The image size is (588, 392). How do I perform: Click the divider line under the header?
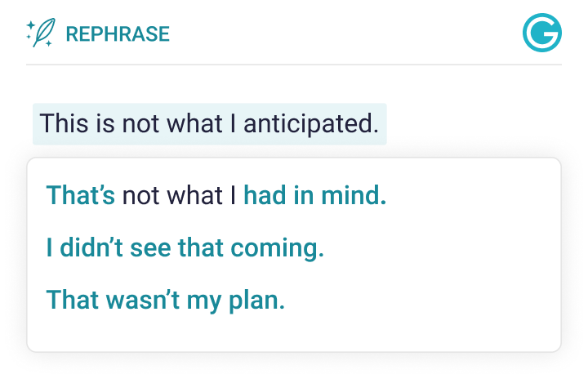point(294,65)
